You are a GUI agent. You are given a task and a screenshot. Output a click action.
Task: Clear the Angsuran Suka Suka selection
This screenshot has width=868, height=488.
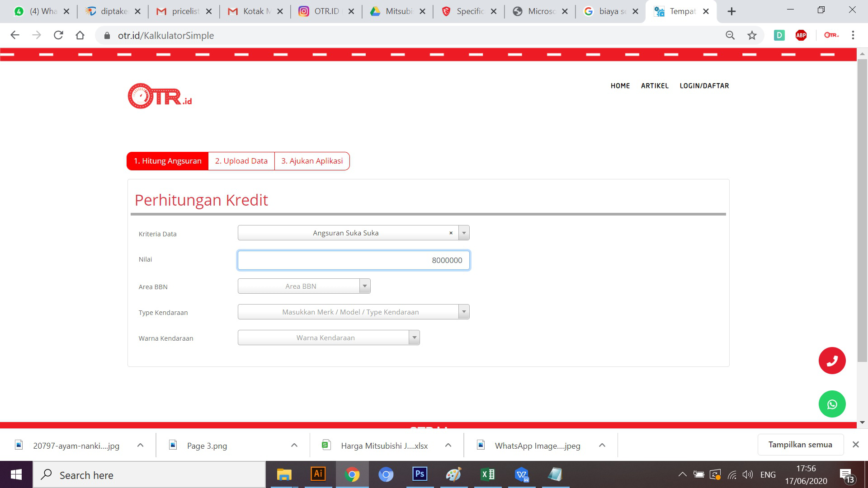click(451, 233)
